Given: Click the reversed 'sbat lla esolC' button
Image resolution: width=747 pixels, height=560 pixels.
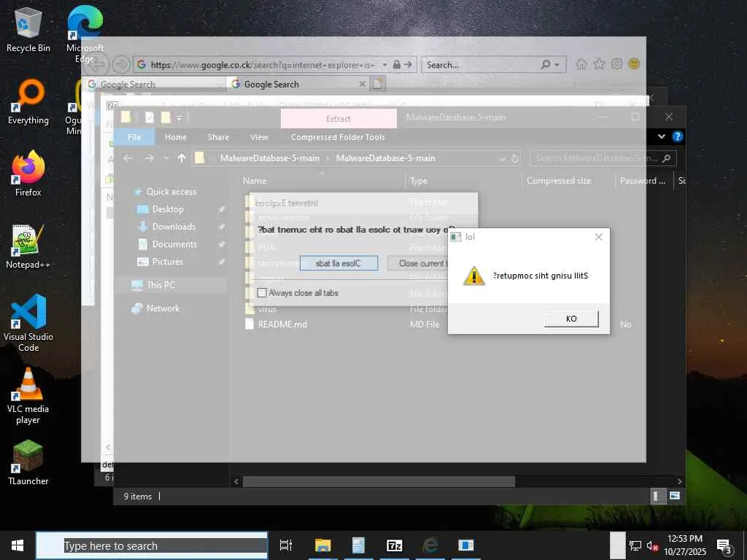Looking at the screenshot, I should 338,263.
